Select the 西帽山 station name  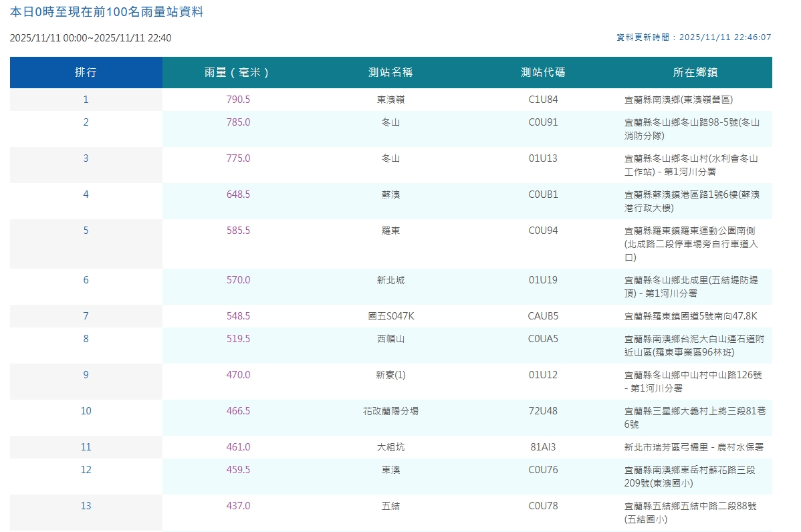(x=390, y=339)
